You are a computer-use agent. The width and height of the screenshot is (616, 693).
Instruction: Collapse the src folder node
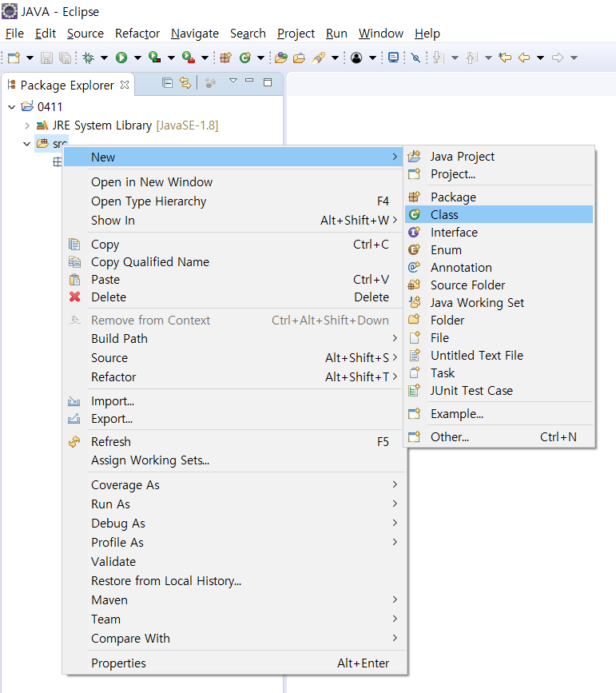click(27, 144)
